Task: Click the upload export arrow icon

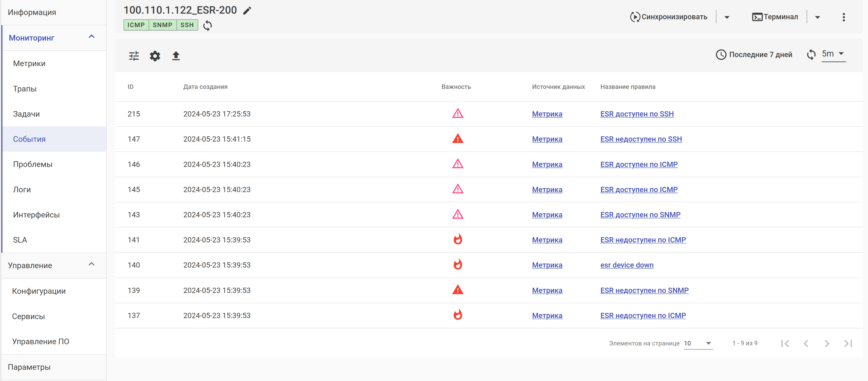Action: (175, 56)
